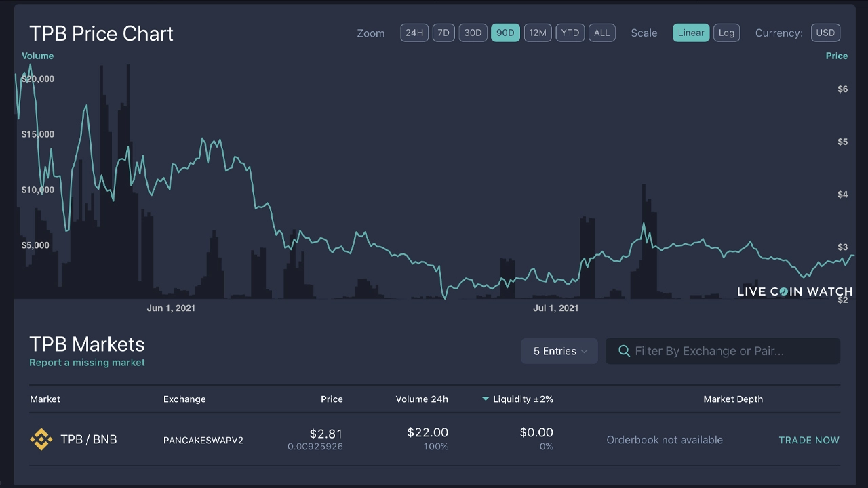
Task: Enable Linear scale
Action: click(x=691, y=33)
